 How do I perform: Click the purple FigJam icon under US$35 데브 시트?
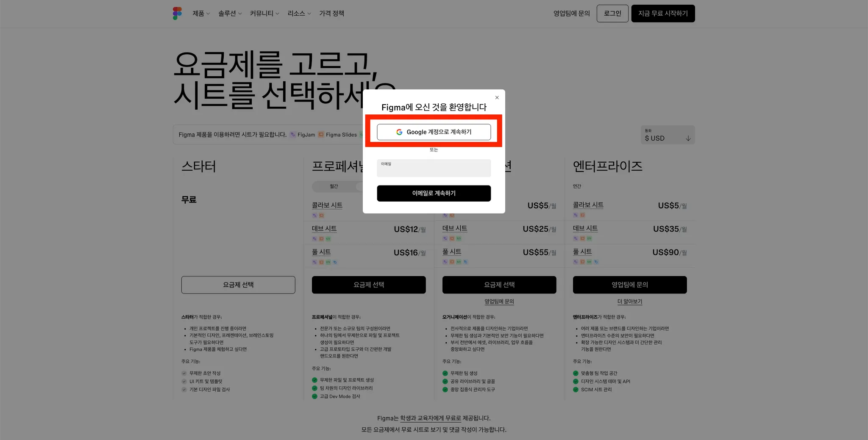576,238
